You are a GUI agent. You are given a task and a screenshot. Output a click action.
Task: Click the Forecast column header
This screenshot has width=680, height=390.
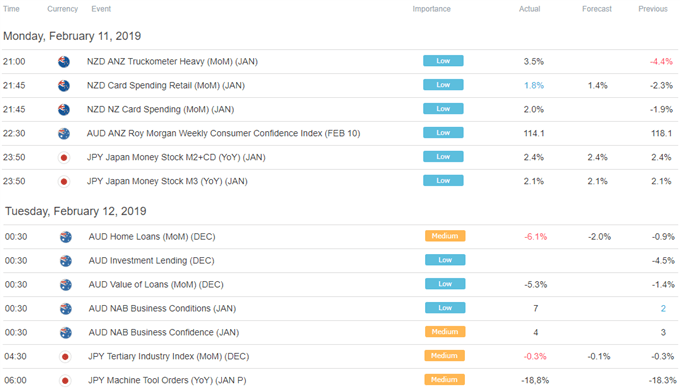point(597,9)
